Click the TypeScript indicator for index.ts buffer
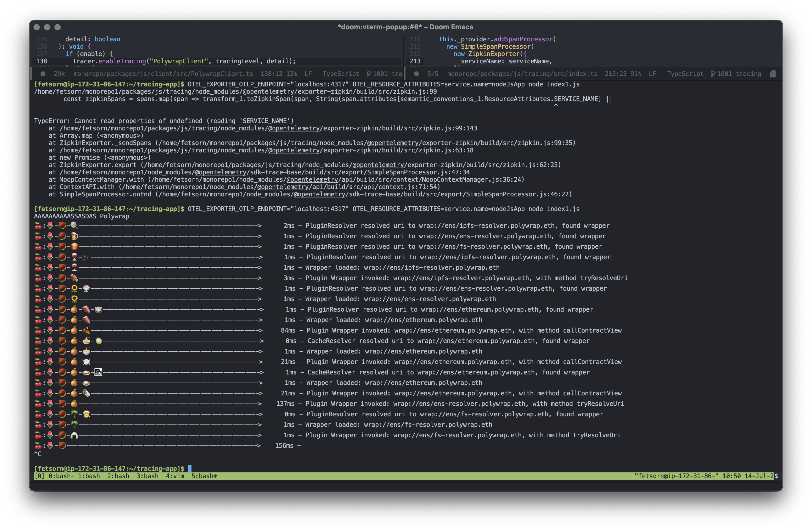Image resolution: width=812 pixels, height=530 pixels. coord(685,74)
